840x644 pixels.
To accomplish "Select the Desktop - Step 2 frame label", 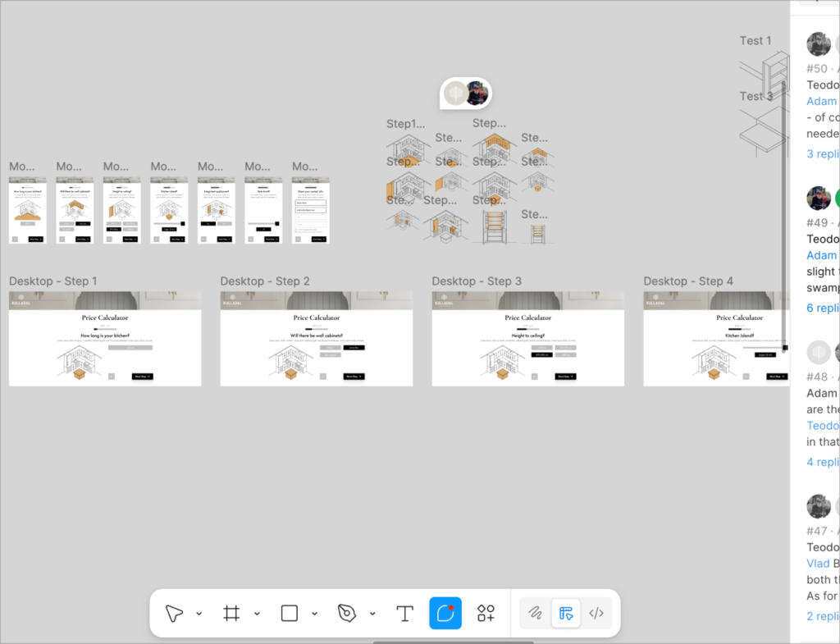I will point(265,281).
